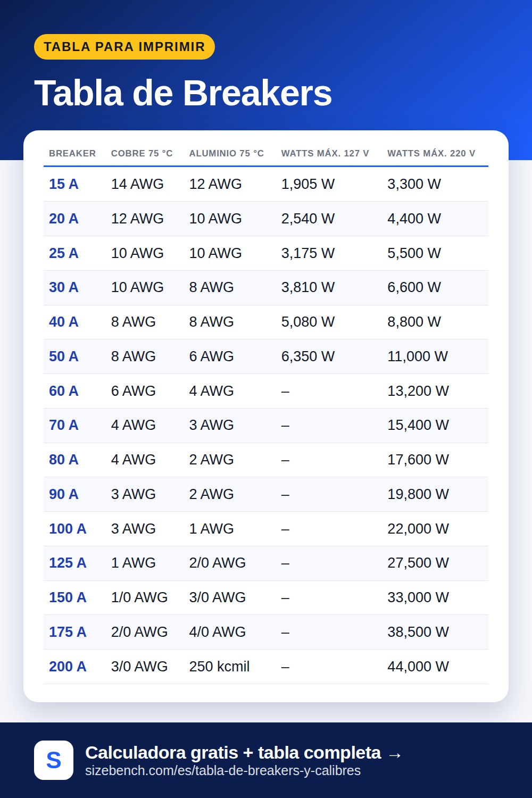The width and height of the screenshot is (532, 798).
Task: Click the "17,600 W" value
Action: 418,460
